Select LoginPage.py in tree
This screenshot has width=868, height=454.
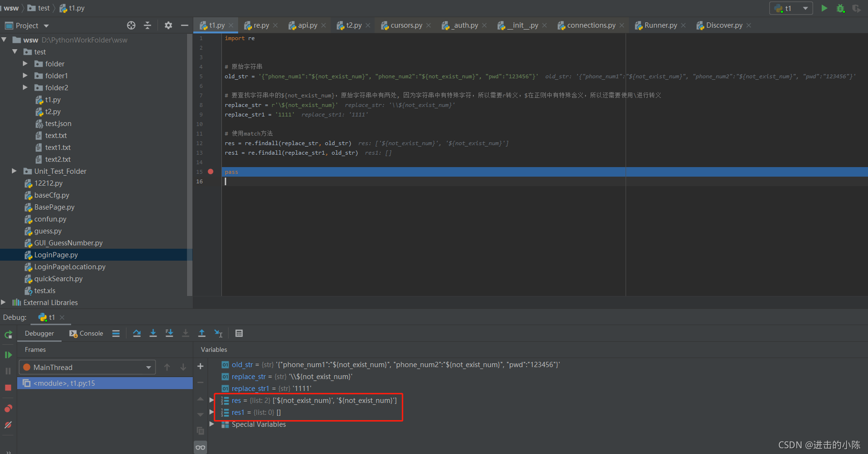(x=56, y=254)
